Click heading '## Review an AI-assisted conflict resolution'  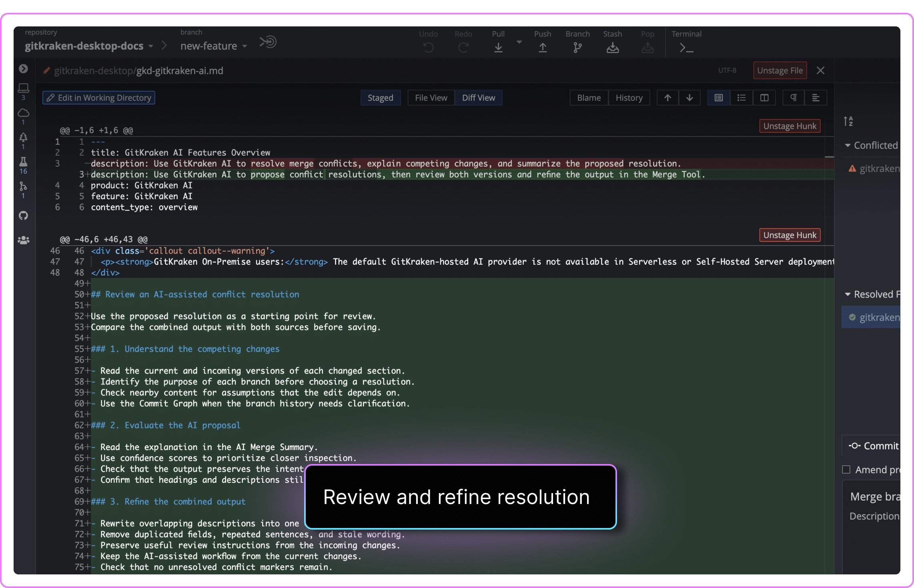click(x=195, y=294)
